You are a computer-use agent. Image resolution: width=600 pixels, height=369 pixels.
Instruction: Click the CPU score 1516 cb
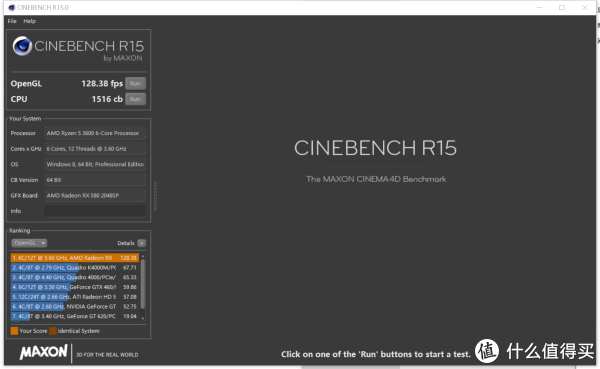coord(107,99)
